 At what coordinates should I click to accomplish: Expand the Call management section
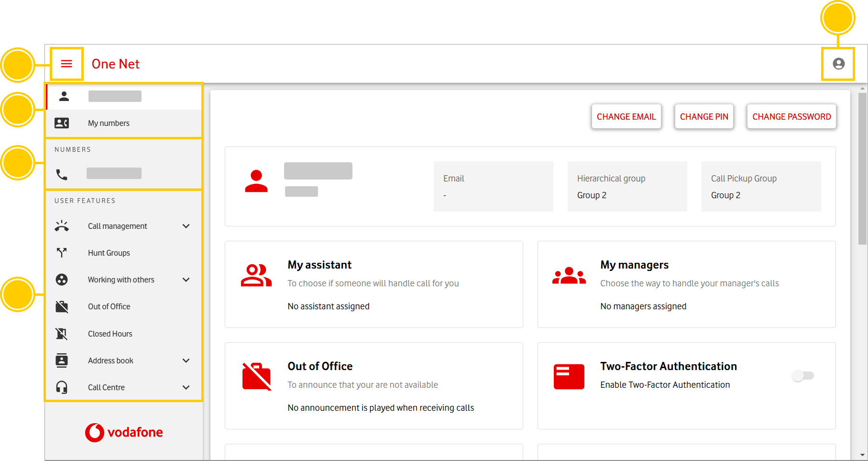coord(186,226)
